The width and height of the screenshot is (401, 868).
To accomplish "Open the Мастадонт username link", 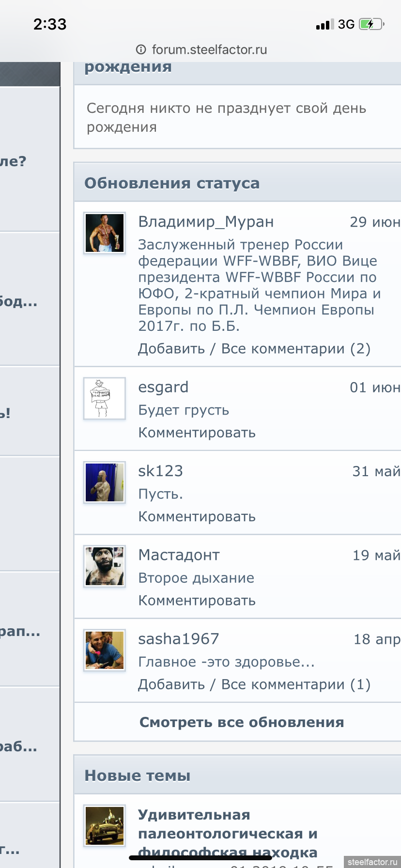I will point(179,555).
